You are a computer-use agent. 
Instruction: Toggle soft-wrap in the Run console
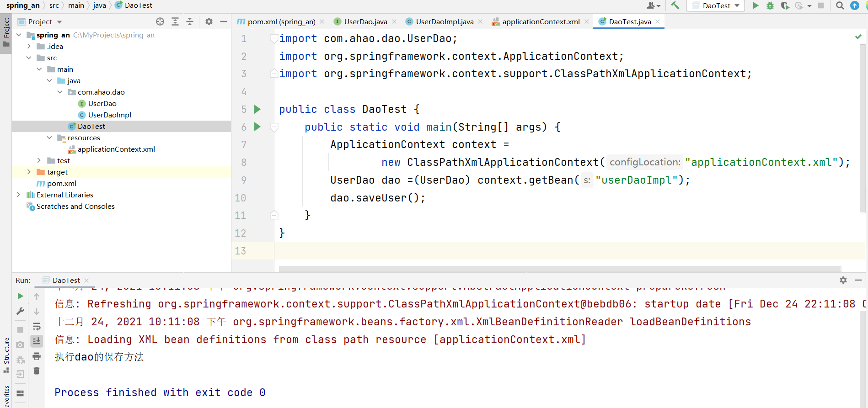tap(37, 326)
